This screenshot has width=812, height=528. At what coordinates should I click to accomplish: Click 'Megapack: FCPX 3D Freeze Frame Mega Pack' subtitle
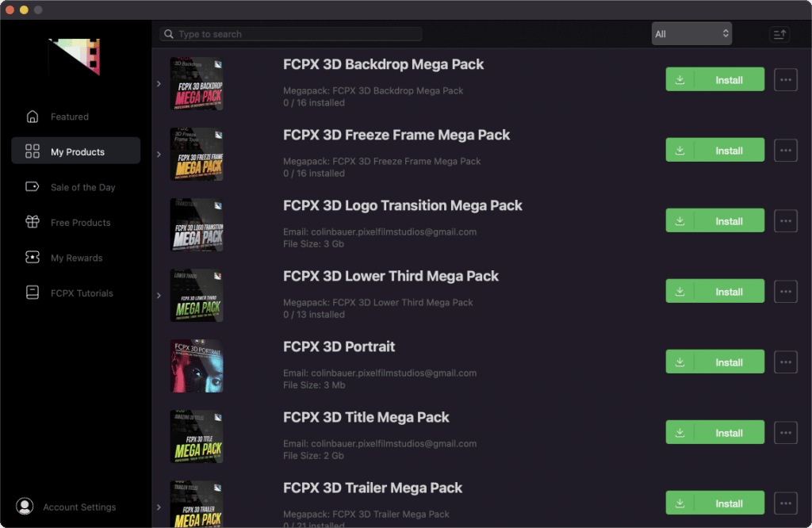381,161
